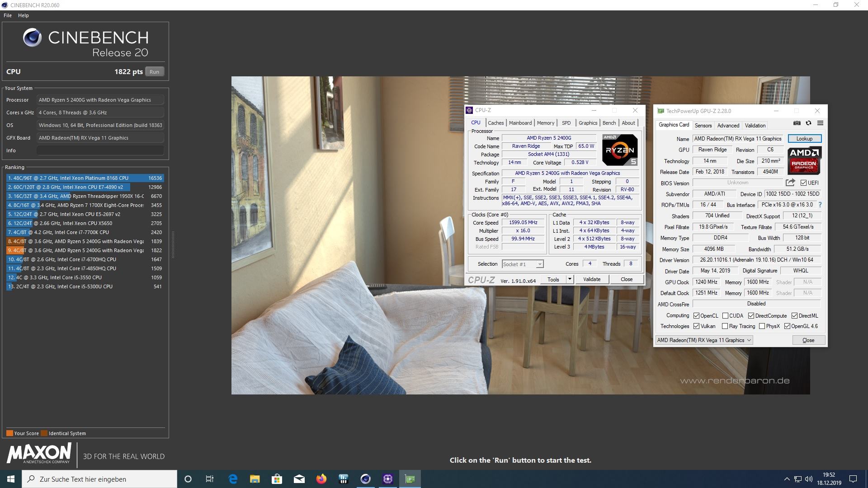Toggle the PhysX checkbox
The image size is (868, 488).
(762, 326)
